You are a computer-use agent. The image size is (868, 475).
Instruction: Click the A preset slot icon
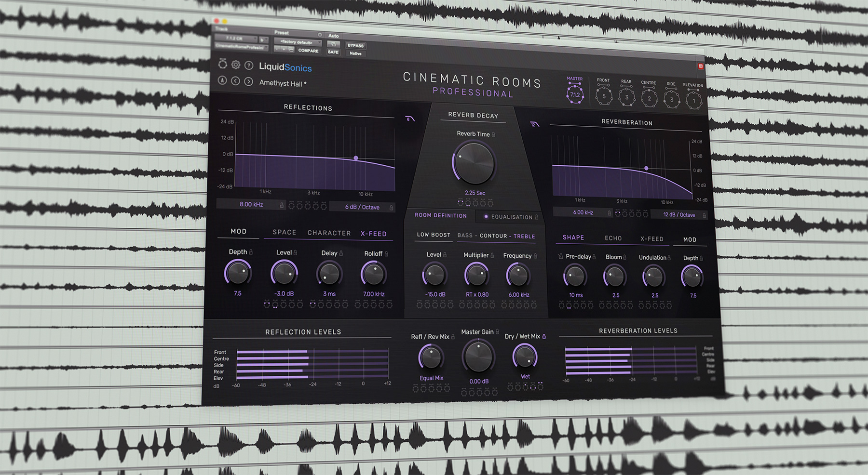pyautogui.click(x=222, y=80)
